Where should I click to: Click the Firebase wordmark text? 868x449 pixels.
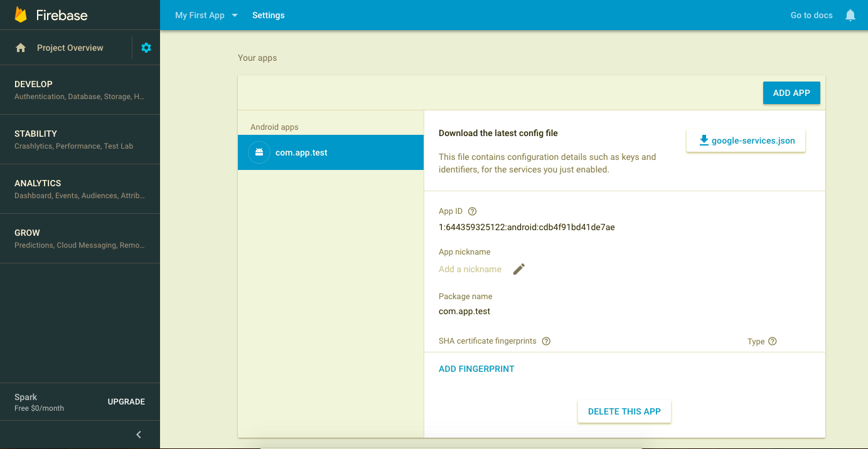point(62,15)
